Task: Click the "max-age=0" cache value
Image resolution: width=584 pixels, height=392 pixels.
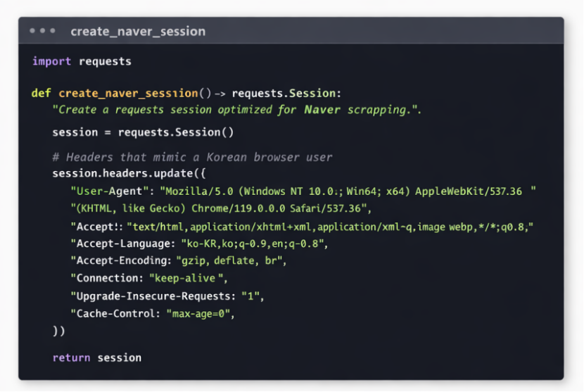Action: 199,314
